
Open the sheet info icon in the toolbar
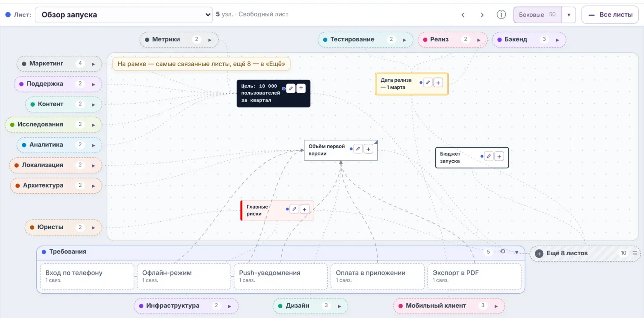pyautogui.click(x=501, y=15)
